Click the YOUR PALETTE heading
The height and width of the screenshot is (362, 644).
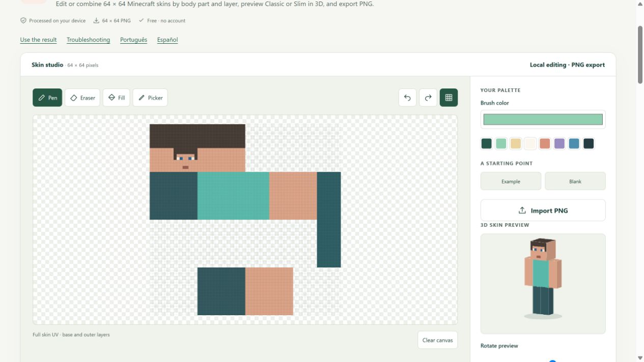(x=500, y=90)
